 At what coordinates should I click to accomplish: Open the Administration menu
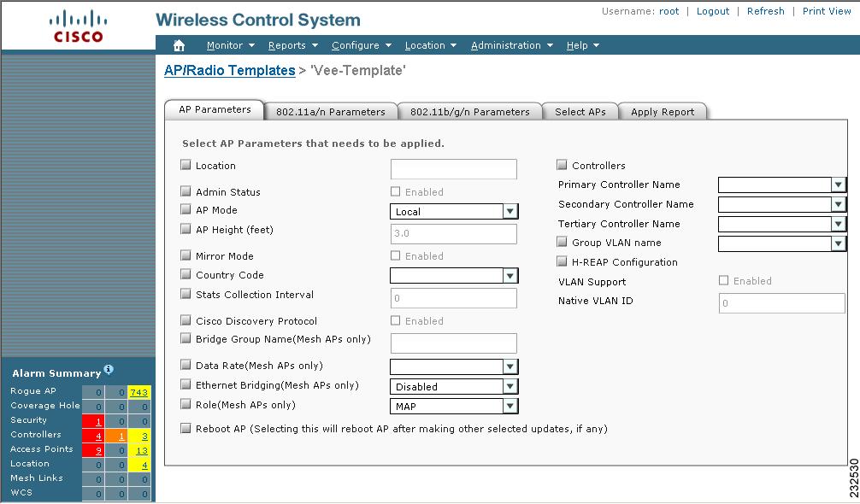click(512, 45)
